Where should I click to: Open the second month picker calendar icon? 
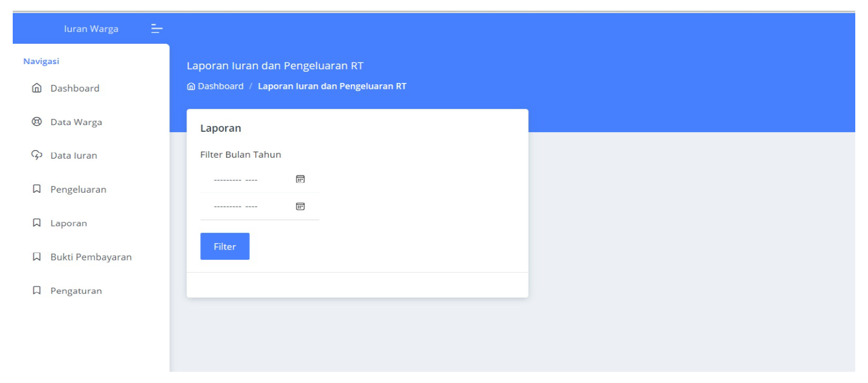coord(300,207)
